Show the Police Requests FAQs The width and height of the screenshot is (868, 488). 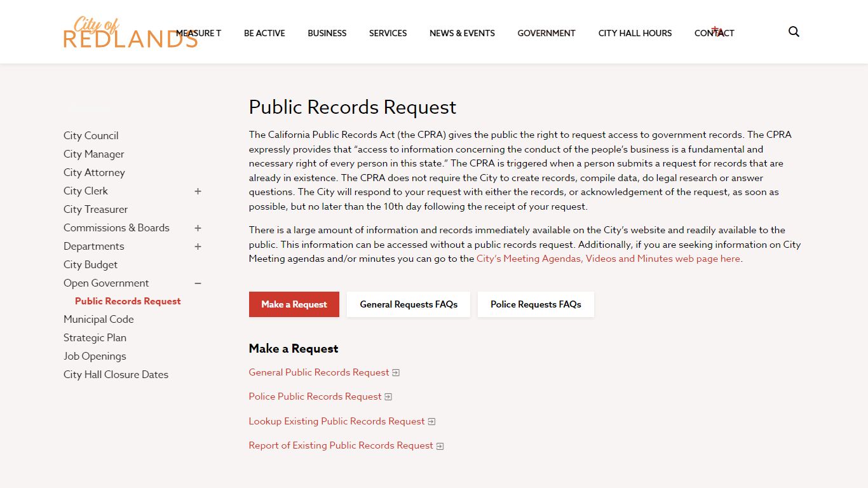click(536, 304)
